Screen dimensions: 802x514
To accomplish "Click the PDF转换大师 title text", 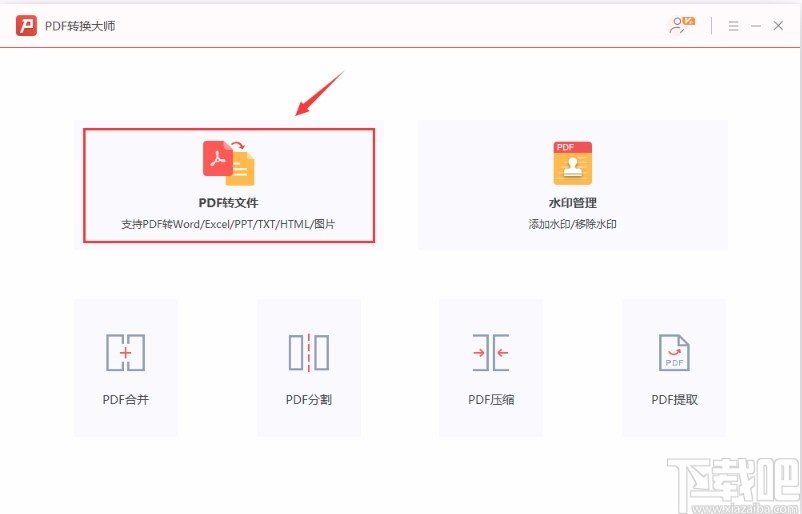I will click(x=80, y=26).
